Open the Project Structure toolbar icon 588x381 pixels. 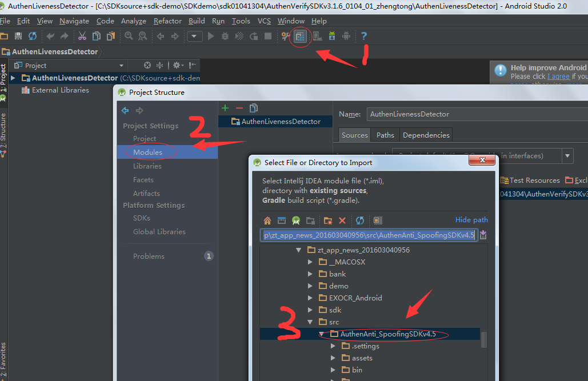pos(300,37)
